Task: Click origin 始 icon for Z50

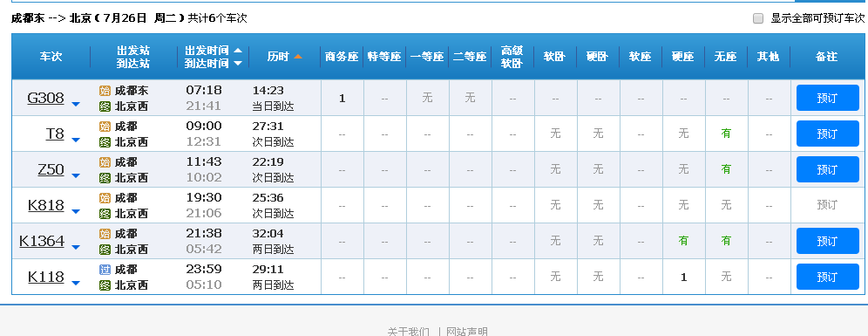Action: pyautogui.click(x=105, y=162)
